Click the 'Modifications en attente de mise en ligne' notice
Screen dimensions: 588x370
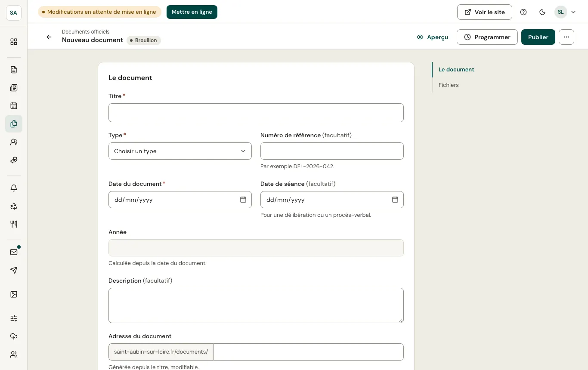click(99, 12)
